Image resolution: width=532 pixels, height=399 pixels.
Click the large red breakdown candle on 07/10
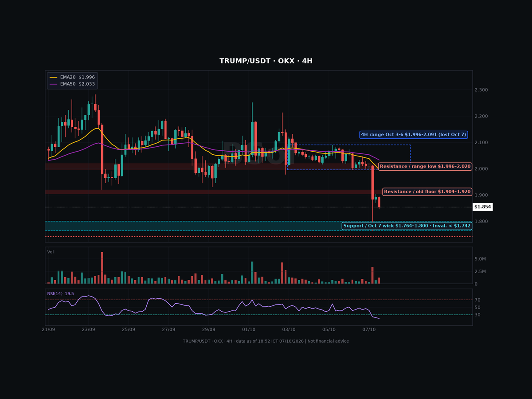pos(372,183)
